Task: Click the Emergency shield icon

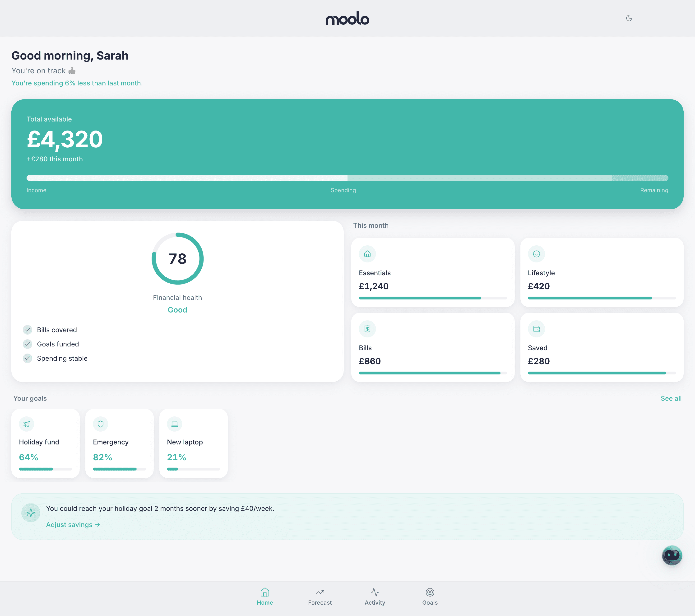Action: [x=101, y=424]
